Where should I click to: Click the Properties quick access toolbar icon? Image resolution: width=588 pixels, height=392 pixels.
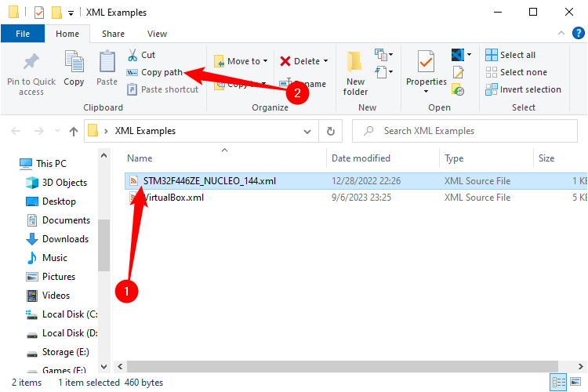point(39,12)
